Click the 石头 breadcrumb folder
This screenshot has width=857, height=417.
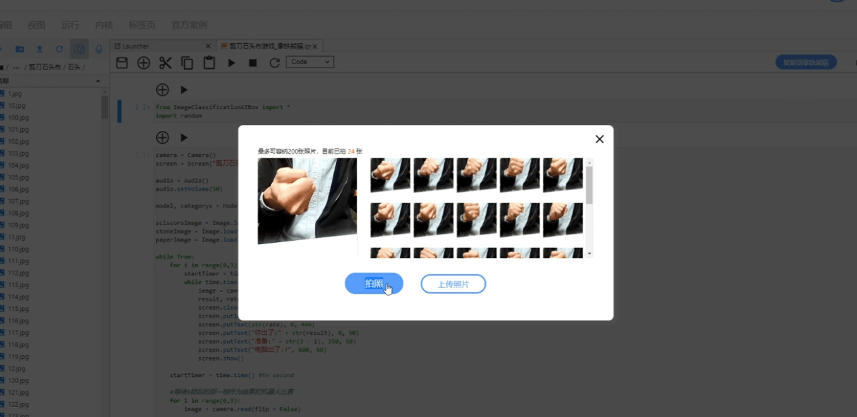click(74, 67)
